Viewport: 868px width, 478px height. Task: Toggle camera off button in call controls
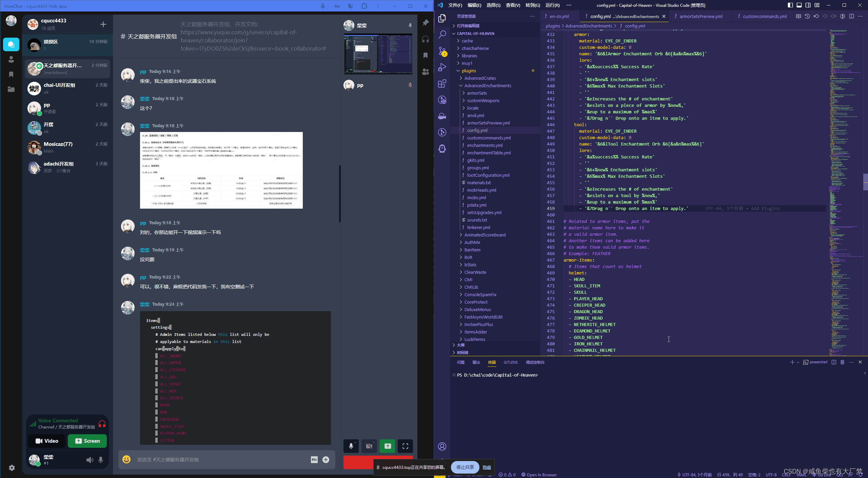(369, 446)
